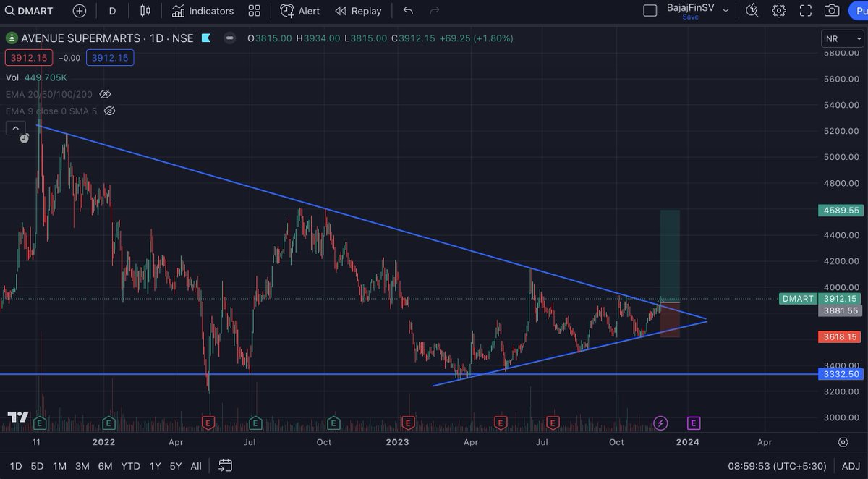Open timezone menu 08:59:53 (UTC+5:30)

tap(778, 466)
